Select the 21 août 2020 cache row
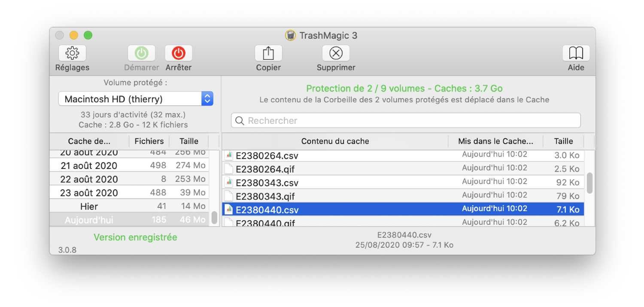This screenshot has width=644, height=307. click(129, 166)
